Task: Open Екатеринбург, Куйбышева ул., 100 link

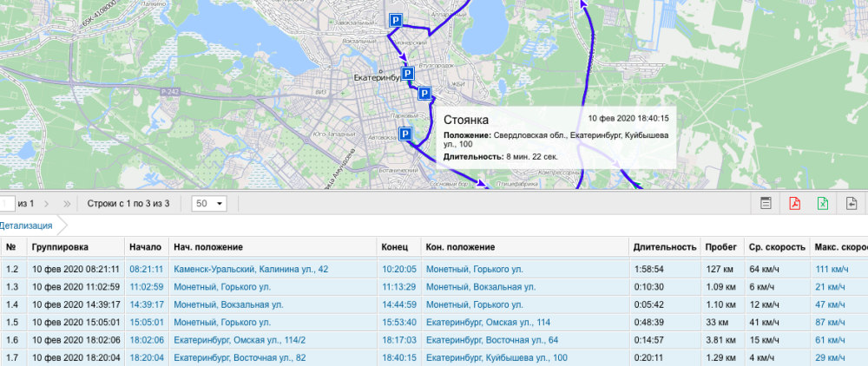Action: click(496, 356)
